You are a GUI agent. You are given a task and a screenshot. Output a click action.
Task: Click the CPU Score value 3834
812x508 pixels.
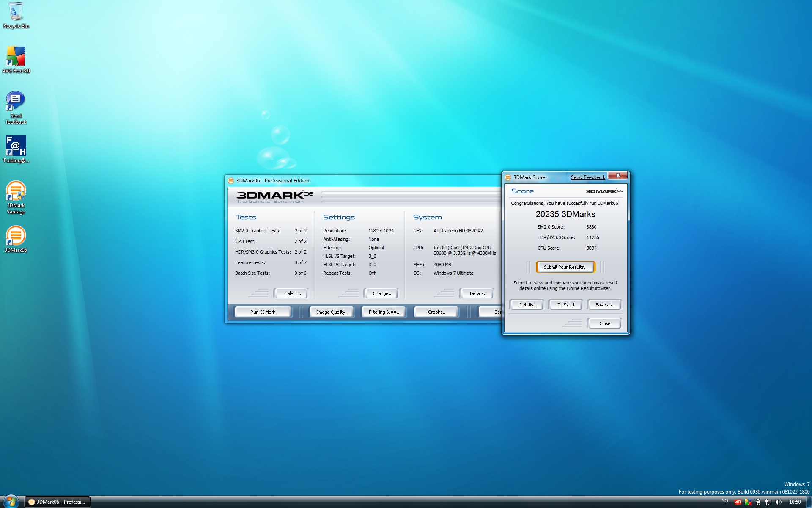point(591,248)
